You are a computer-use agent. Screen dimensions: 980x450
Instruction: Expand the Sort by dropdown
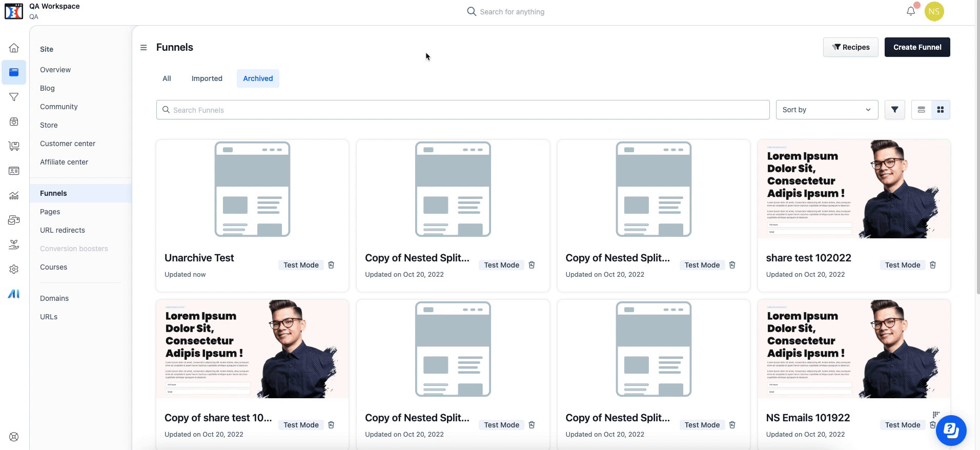(826, 110)
